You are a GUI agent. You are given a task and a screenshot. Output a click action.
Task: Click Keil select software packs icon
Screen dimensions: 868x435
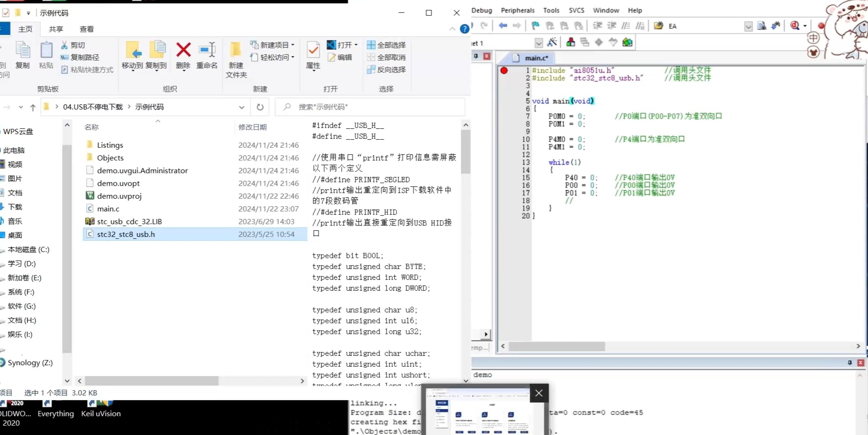click(x=613, y=42)
